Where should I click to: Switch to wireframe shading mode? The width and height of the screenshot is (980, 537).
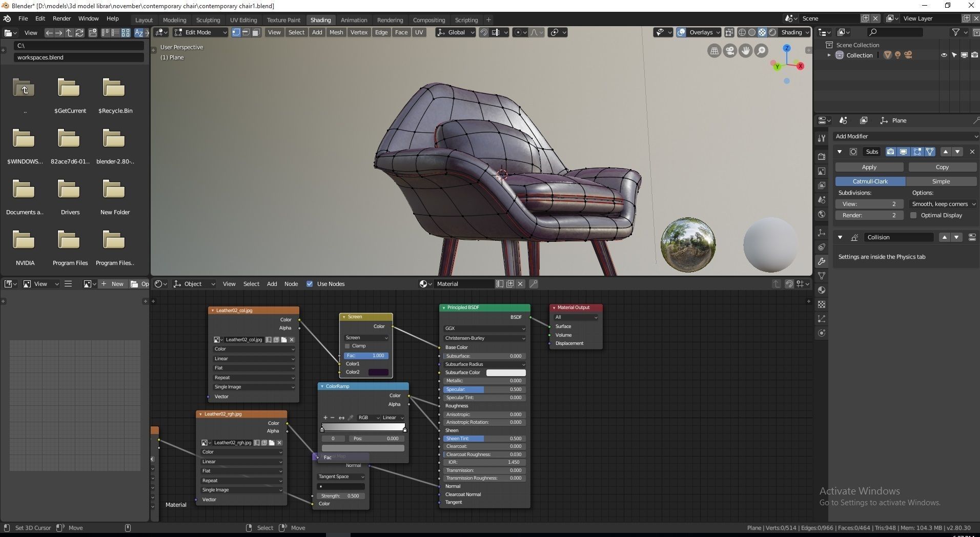742,32
